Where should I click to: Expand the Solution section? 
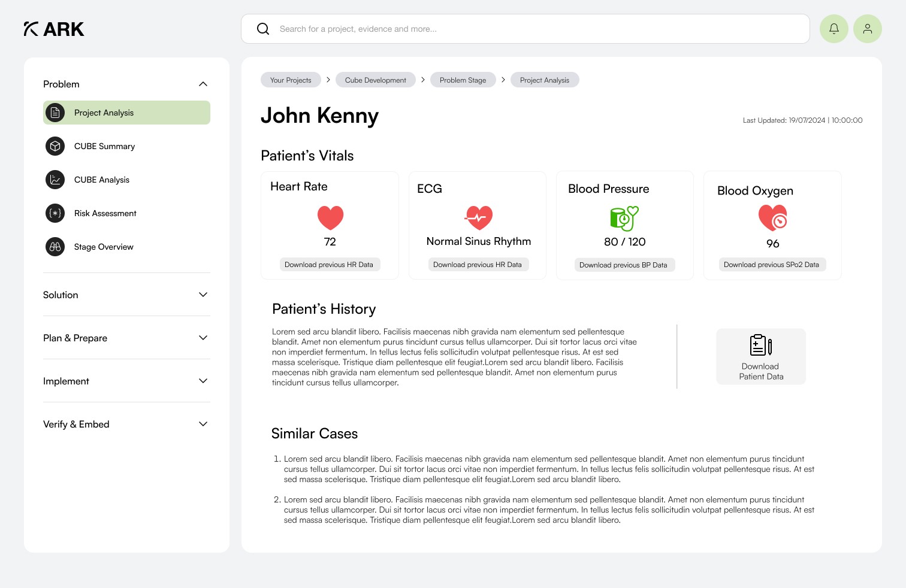[203, 295]
